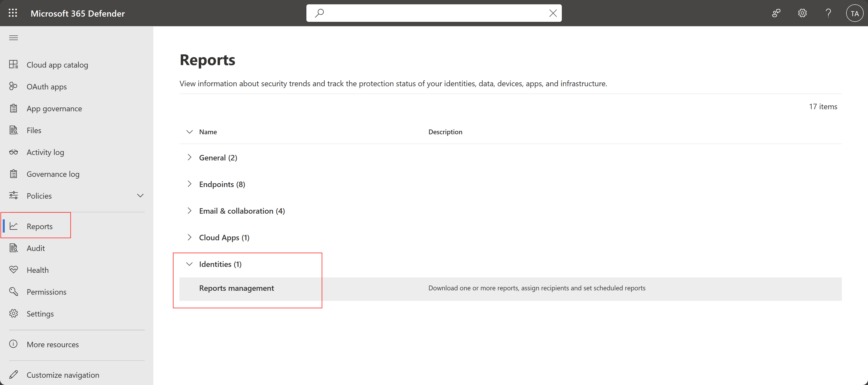The image size is (868, 385).
Task: Click the search input field
Action: 434,13
